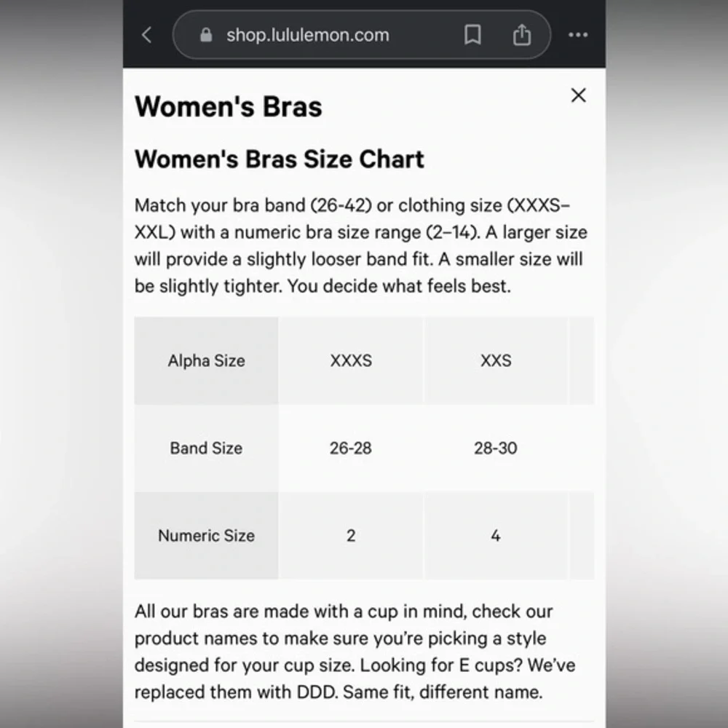Tap the browser back arrow
The image size is (728, 728).
coord(147,35)
